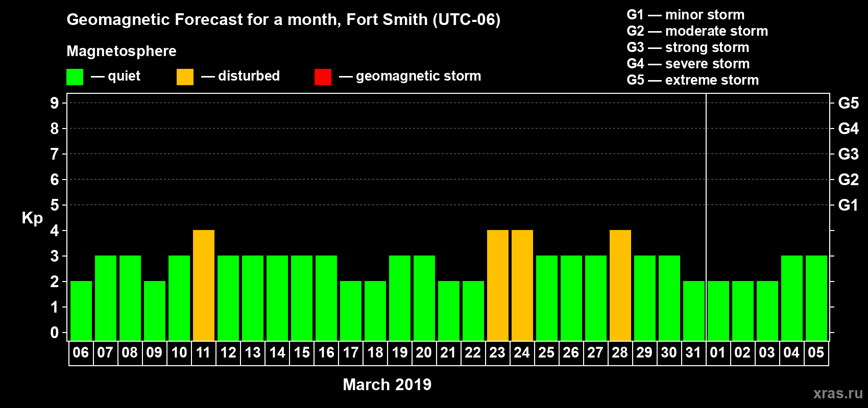The width and height of the screenshot is (868, 408).
Task: Click the green bar for day 09
Action: pos(155,311)
